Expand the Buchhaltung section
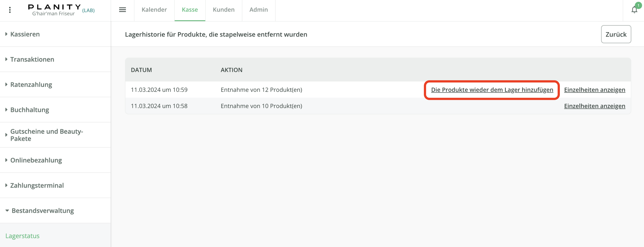 coord(29,110)
